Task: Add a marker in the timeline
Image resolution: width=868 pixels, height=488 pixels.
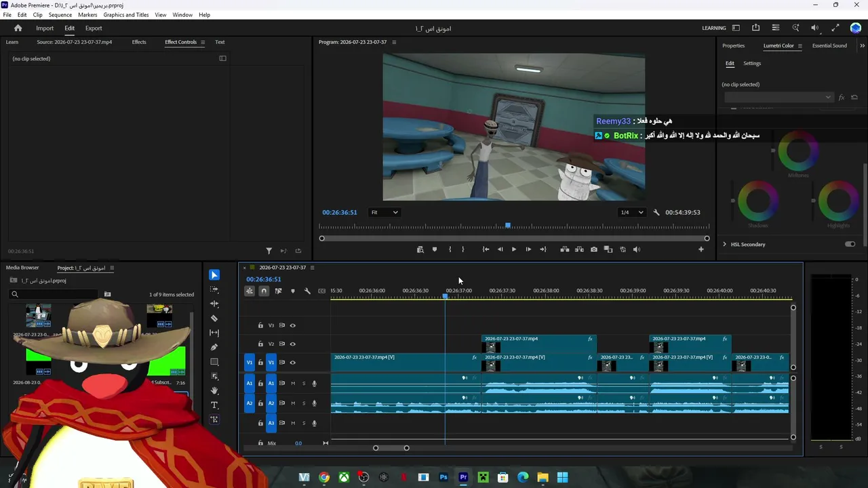Action: (x=293, y=291)
